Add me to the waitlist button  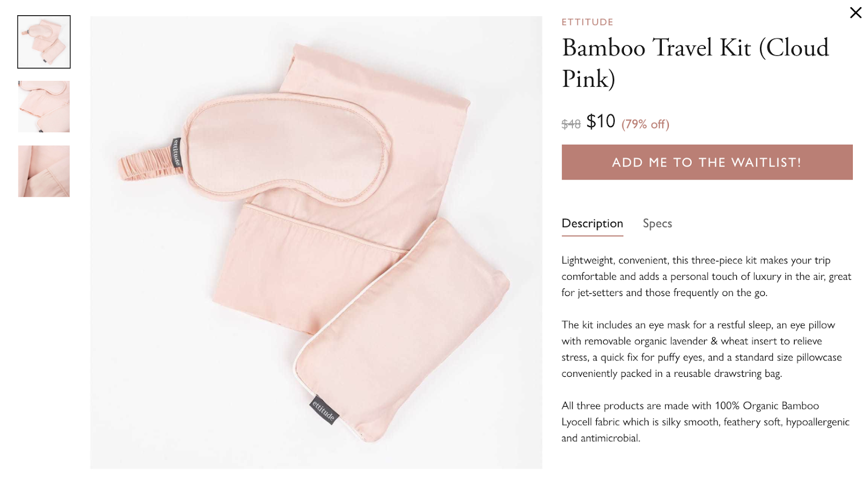(x=707, y=162)
